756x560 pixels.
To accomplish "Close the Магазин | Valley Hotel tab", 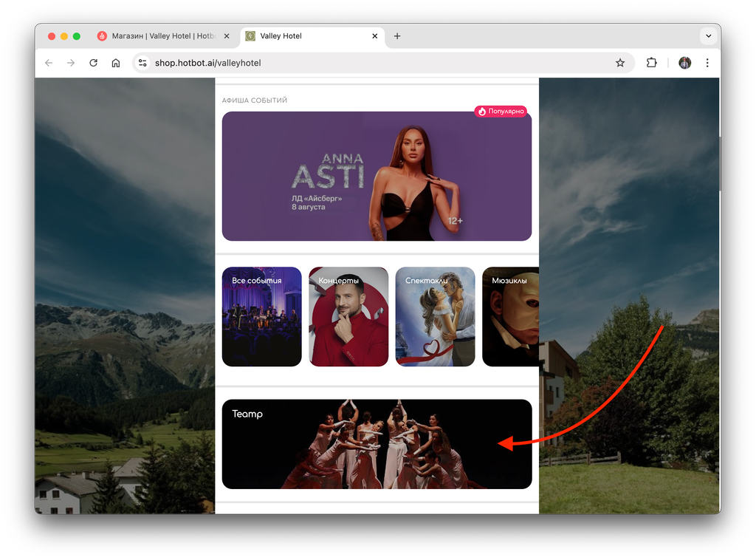I will click(x=227, y=36).
